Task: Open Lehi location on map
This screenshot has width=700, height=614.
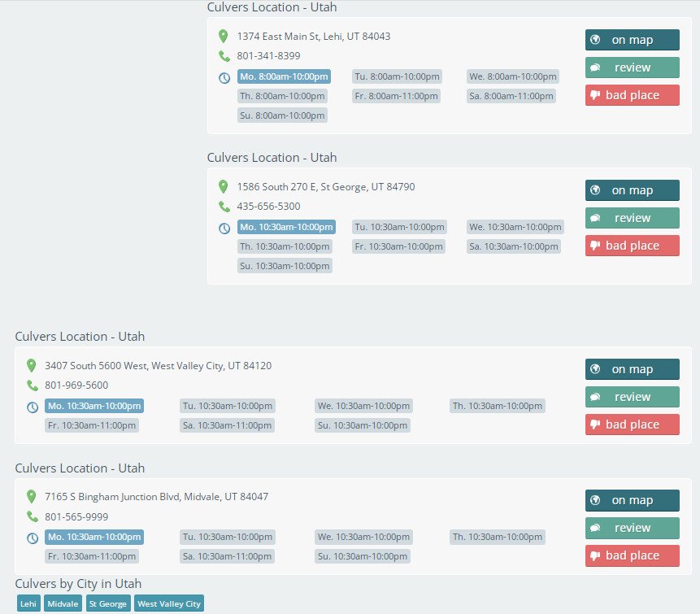Action: click(x=633, y=40)
